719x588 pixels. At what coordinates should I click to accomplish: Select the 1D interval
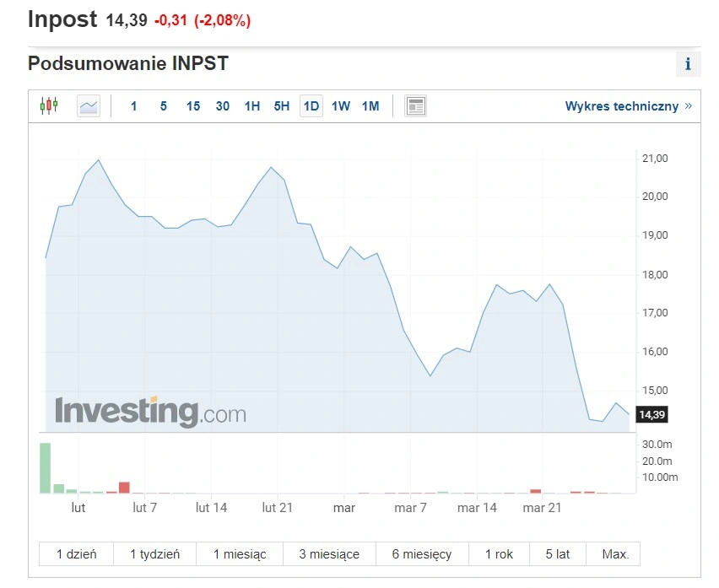coord(311,105)
